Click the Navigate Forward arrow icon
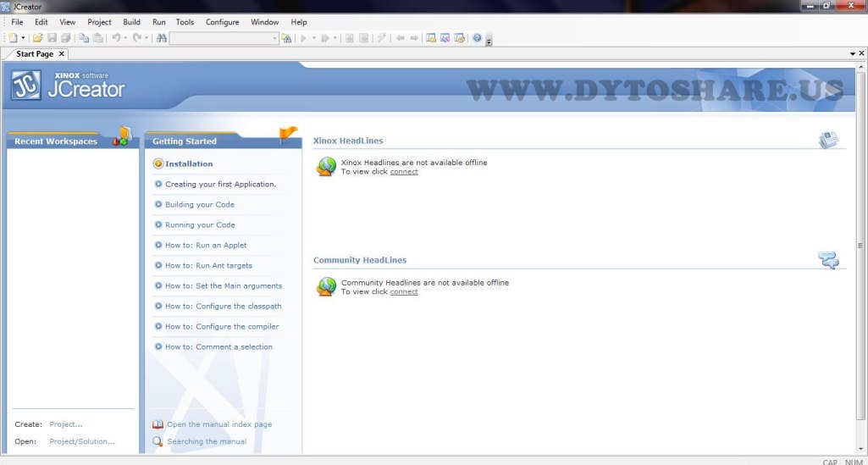Viewport: 868px width, 465px height. tap(413, 38)
